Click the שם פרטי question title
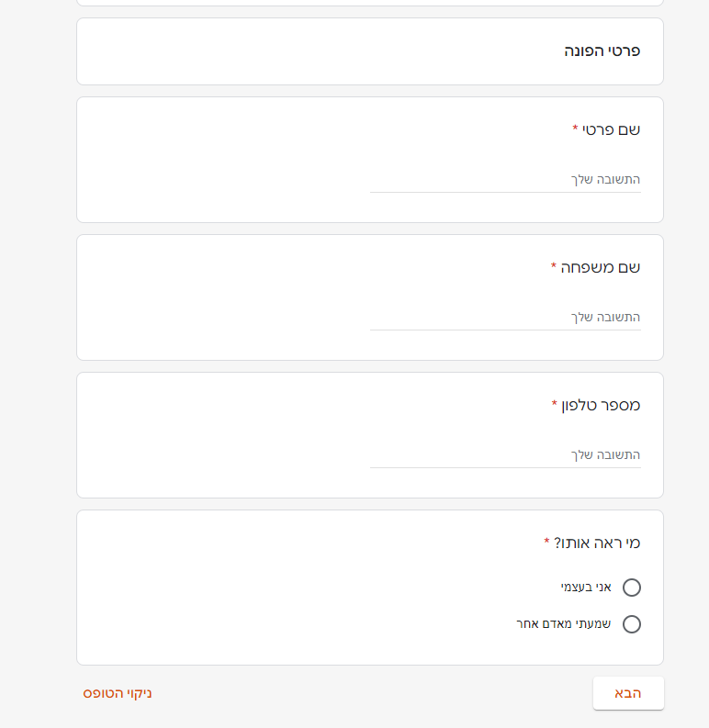 [x=612, y=129]
